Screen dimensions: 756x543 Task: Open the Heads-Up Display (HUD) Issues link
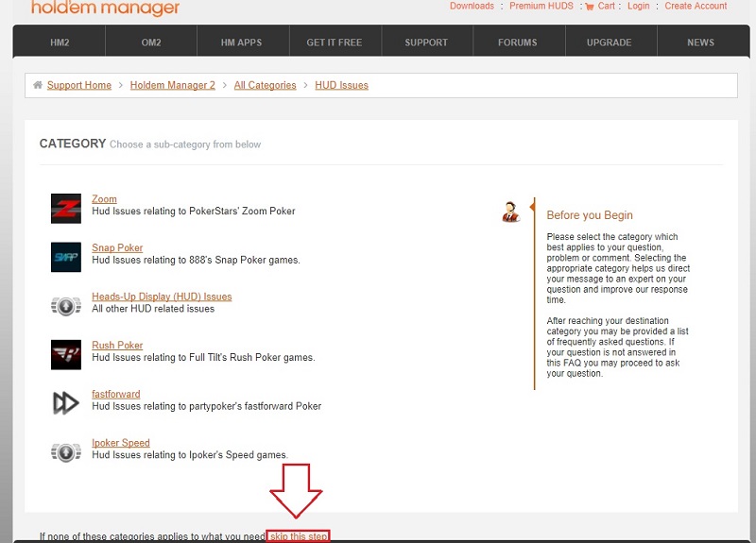[162, 297]
